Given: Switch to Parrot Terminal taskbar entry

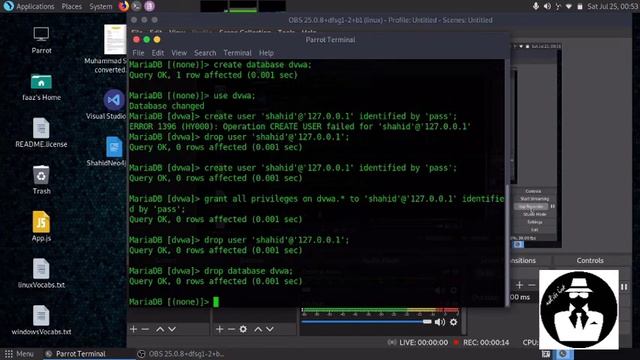Looking at the screenshot, I should pyautogui.click(x=75, y=354).
